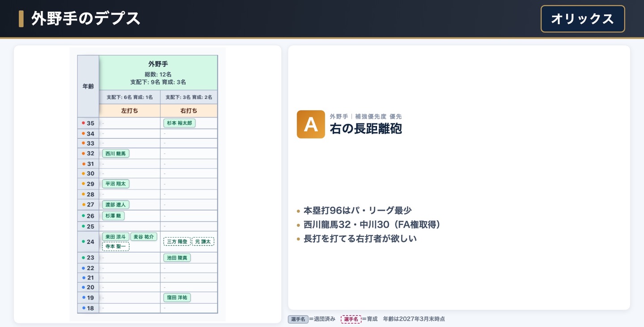Click the dashed 元 謙太 chip
The image size is (644, 327).
[203, 242]
